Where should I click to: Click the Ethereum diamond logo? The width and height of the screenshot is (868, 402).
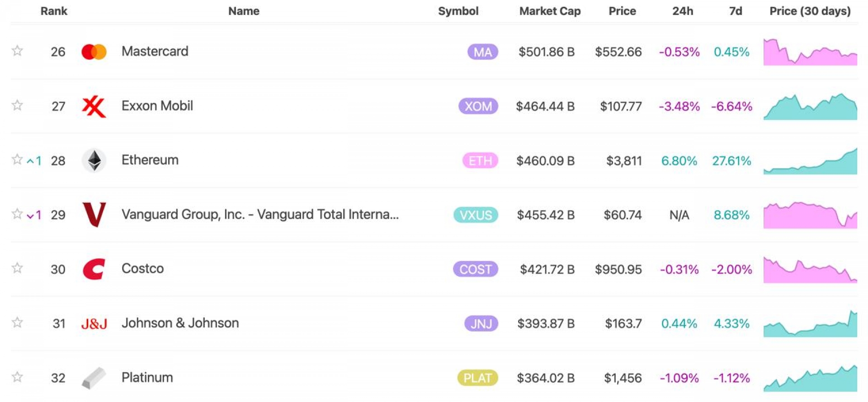pos(94,160)
